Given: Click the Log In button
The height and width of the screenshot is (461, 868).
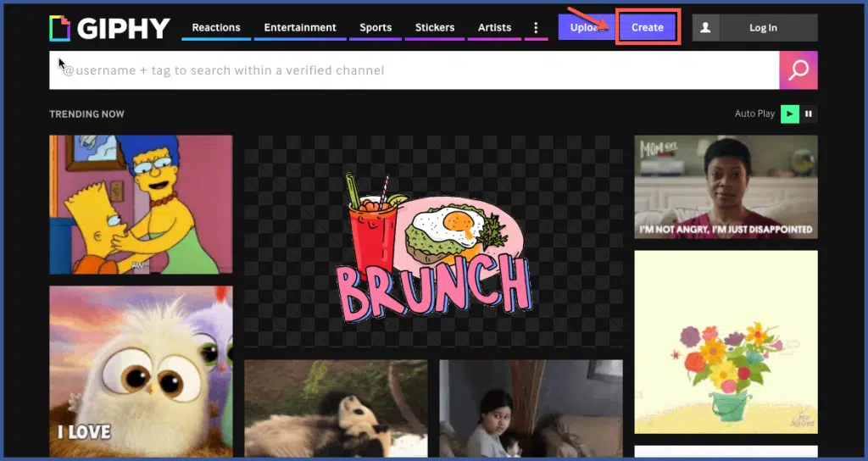Looking at the screenshot, I should click(763, 28).
